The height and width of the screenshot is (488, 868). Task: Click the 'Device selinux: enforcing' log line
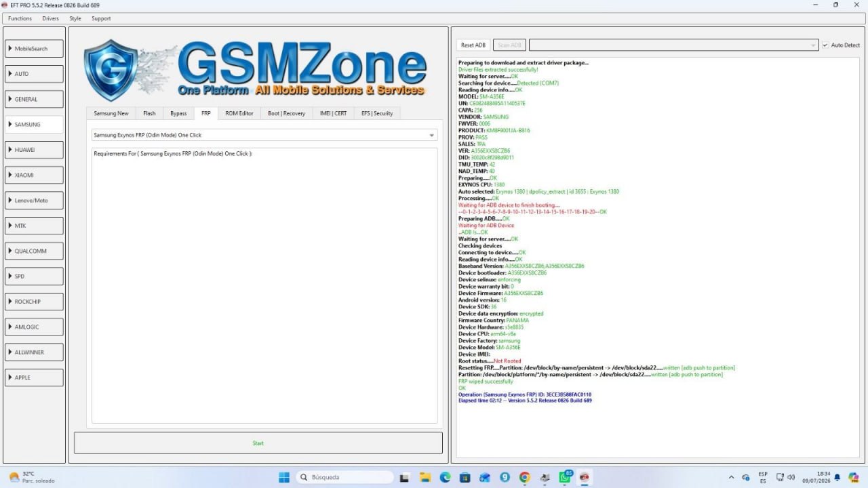click(490, 280)
